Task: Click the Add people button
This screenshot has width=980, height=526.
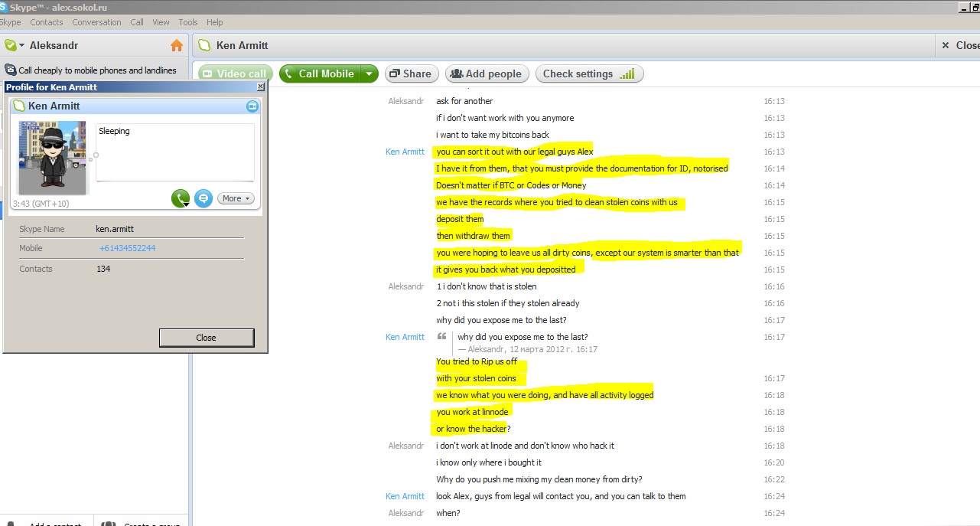Action: pos(487,74)
